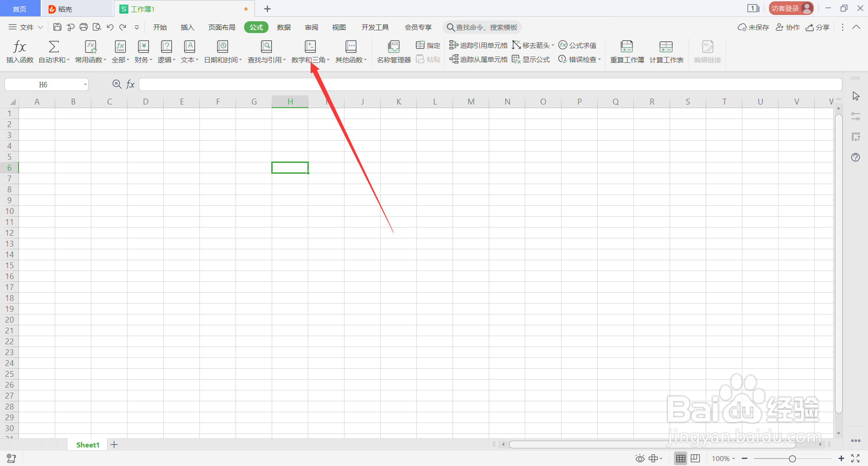Open more options three-dot menu
The height and width of the screenshot is (466, 868).
pos(842,27)
